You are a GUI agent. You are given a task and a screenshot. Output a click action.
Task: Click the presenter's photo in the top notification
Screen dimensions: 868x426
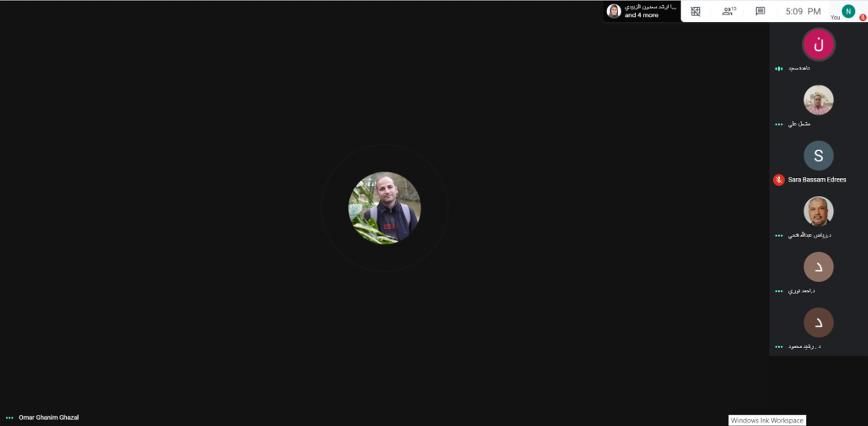pyautogui.click(x=614, y=11)
